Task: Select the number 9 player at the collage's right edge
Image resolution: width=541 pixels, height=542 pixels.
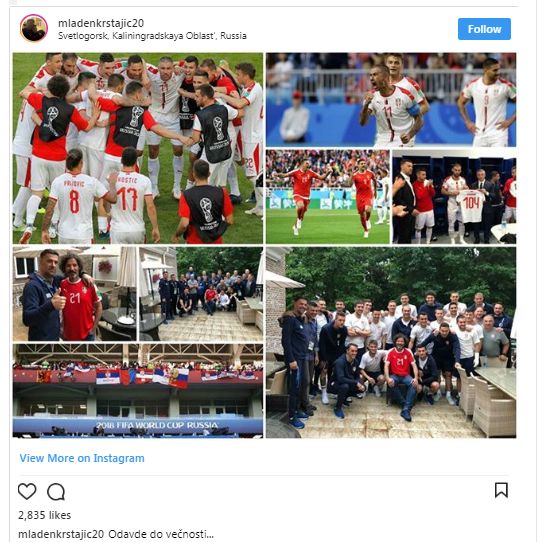Action: point(489,102)
